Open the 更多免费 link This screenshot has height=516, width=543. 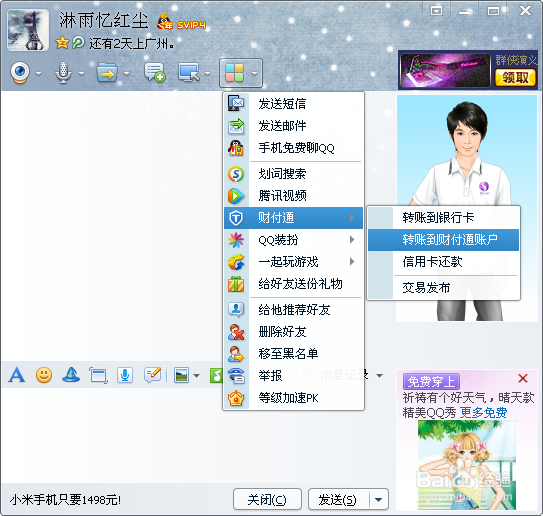[483, 413]
